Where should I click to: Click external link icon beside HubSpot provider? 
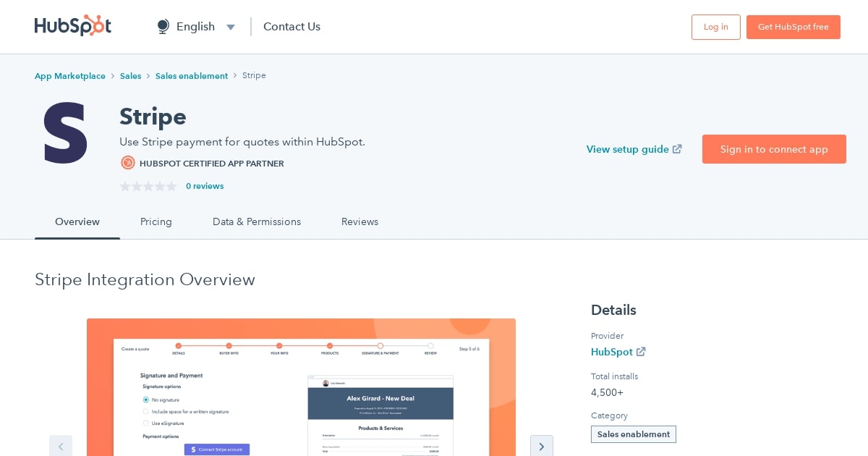pyautogui.click(x=641, y=352)
